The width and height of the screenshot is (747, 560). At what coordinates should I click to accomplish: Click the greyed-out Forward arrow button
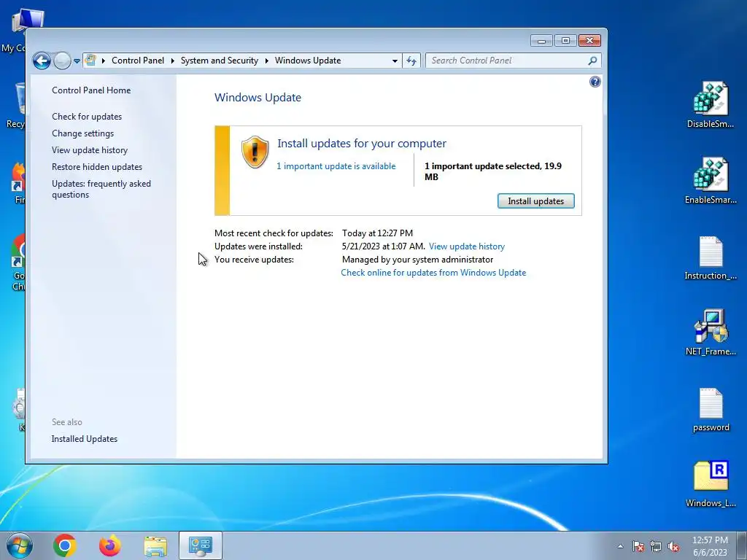click(62, 61)
